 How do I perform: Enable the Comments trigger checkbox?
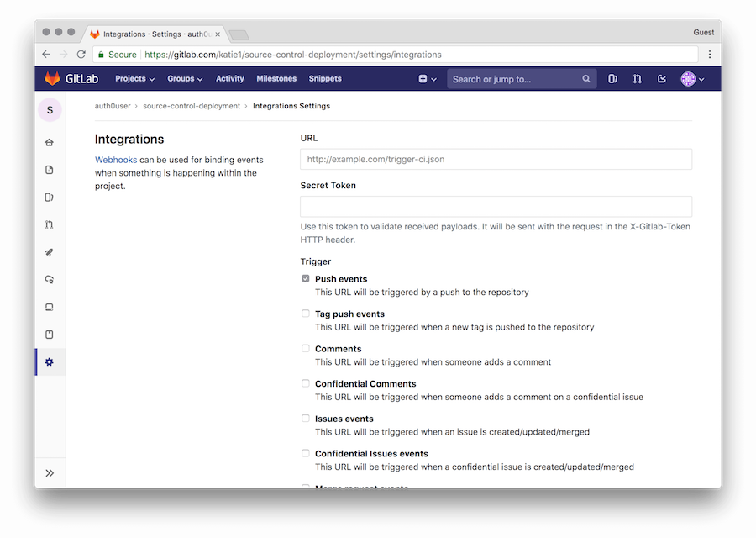tap(306, 349)
